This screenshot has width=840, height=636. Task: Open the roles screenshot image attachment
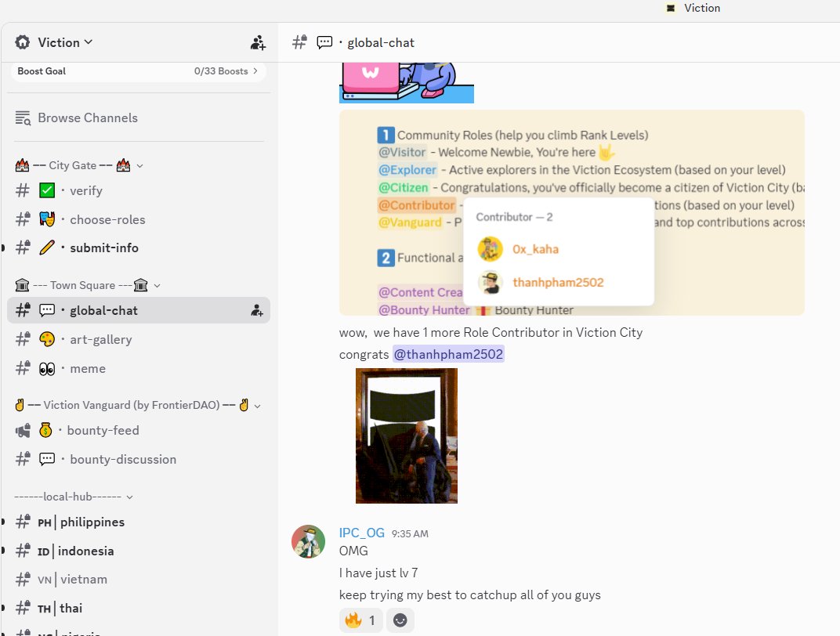571,212
